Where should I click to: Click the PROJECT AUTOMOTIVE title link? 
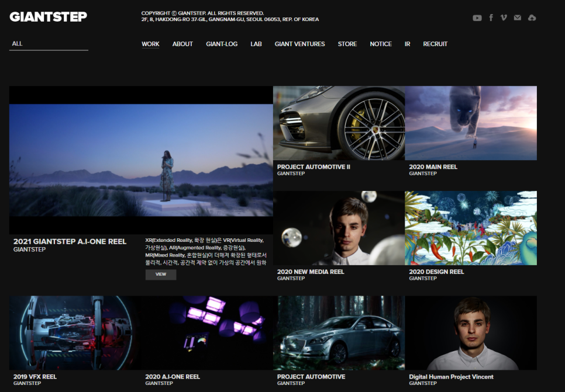311,377
